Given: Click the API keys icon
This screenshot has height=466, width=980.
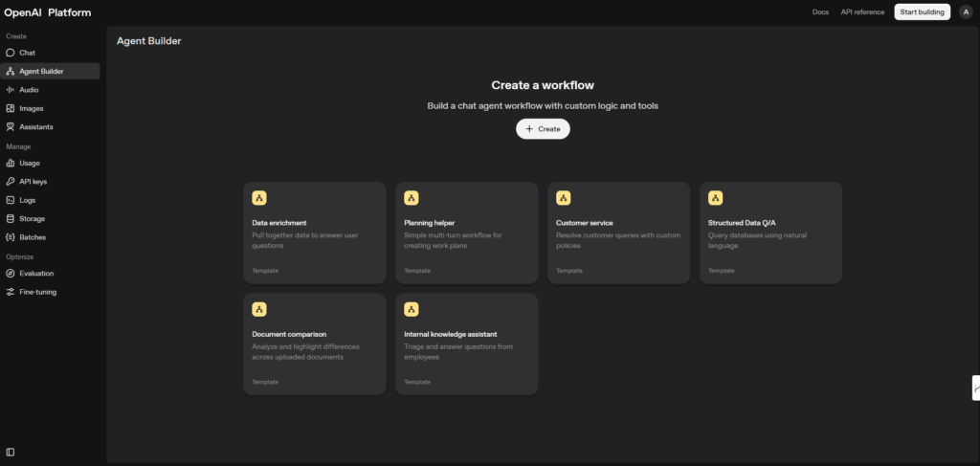Looking at the screenshot, I should point(11,182).
